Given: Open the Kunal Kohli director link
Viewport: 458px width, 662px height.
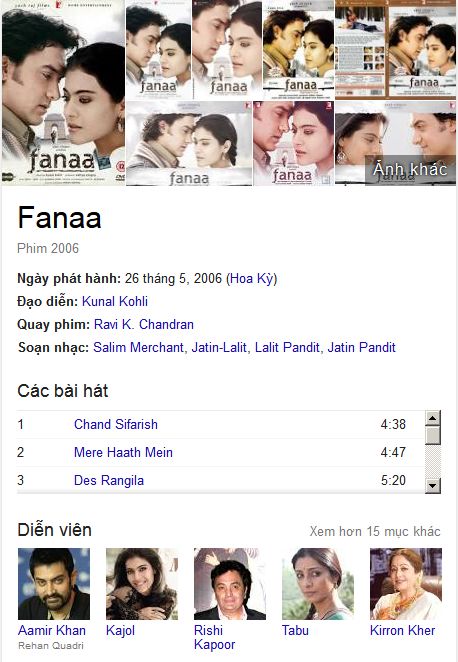Looking at the screenshot, I should 115,301.
